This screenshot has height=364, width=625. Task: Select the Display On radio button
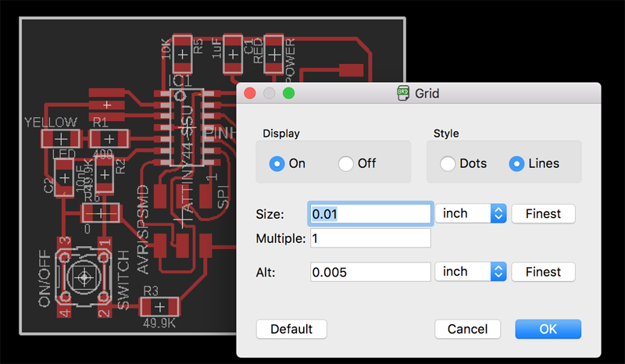point(277,163)
